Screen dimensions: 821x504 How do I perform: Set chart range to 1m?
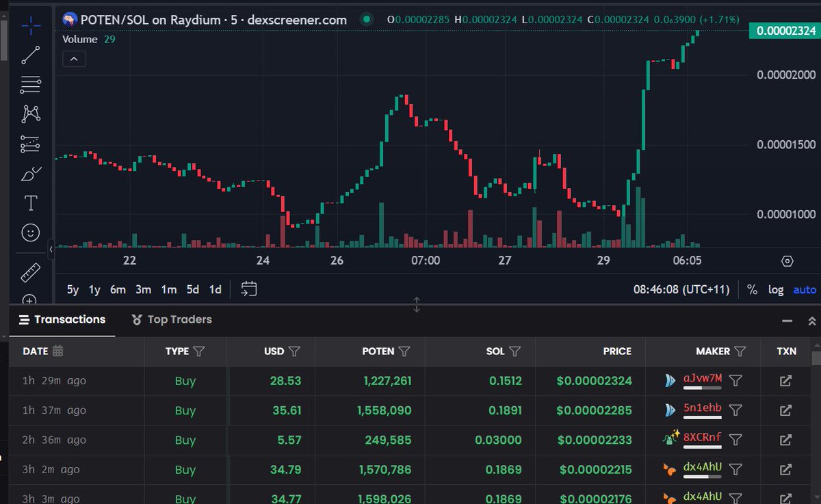point(168,289)
